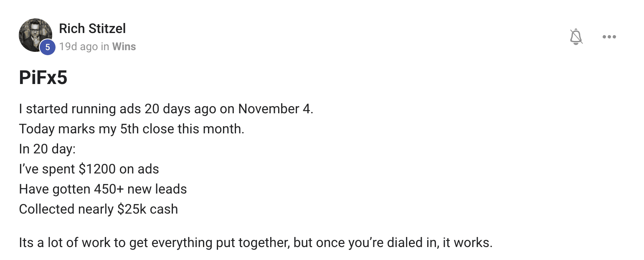Image resolution: width=644 pixels, height=260 pixels.
Task: Click the "I've spent $1200 on ads" line
Action: click(89, 169)
